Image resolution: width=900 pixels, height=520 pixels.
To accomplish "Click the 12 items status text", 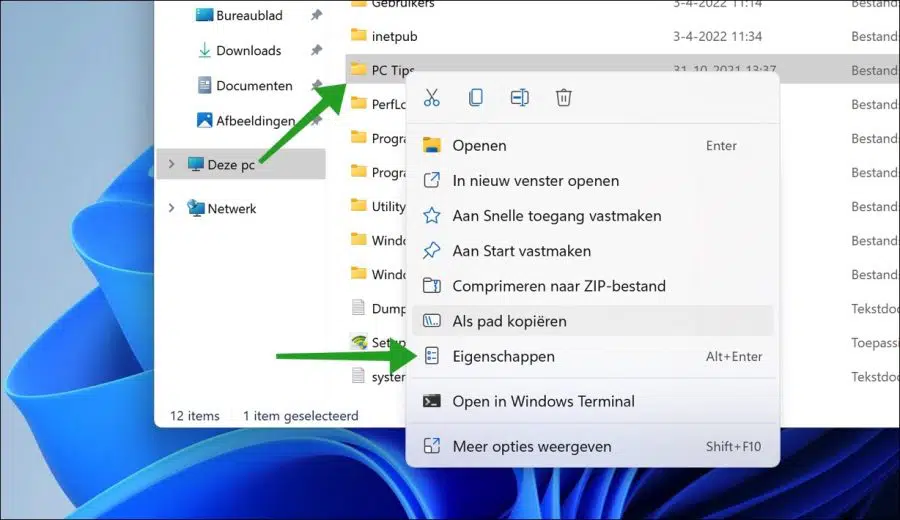I will tap(195, 416).
